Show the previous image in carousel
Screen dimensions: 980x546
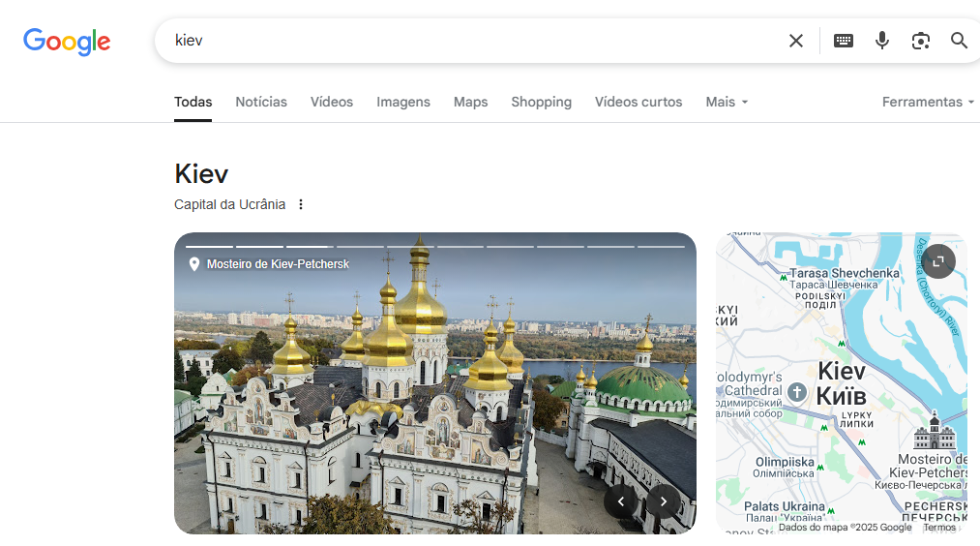pos(621,500)
